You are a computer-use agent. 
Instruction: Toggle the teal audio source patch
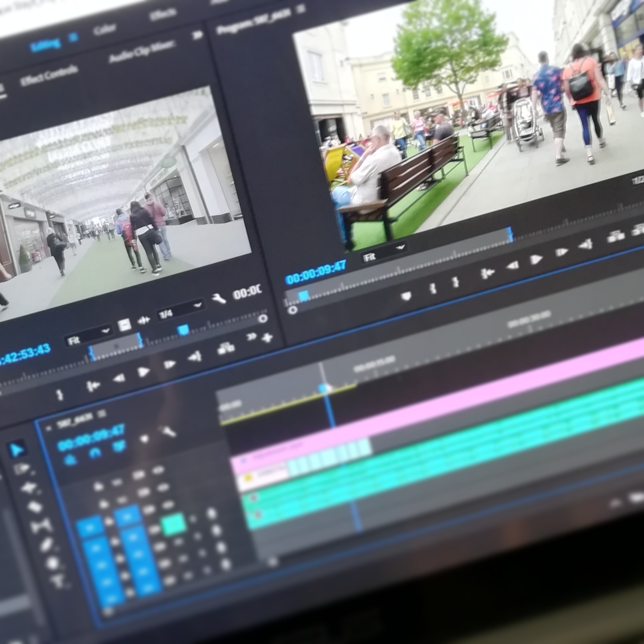(173, 523)
